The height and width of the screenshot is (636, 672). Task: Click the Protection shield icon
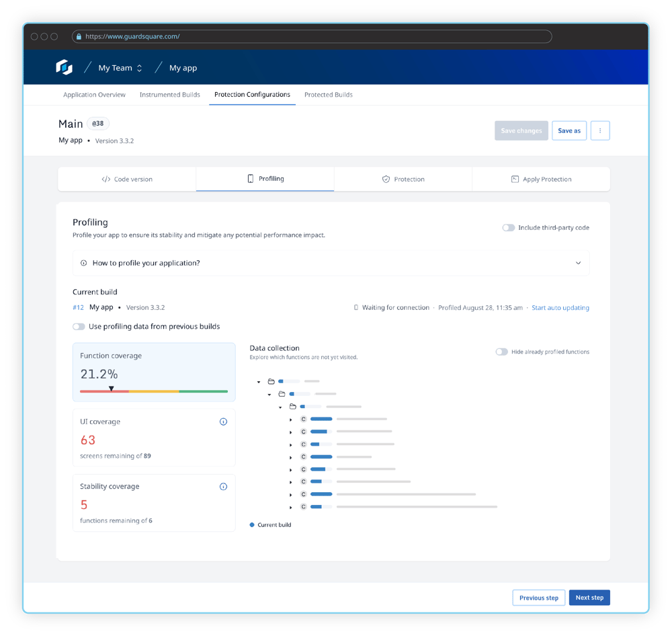pos(385,179)
